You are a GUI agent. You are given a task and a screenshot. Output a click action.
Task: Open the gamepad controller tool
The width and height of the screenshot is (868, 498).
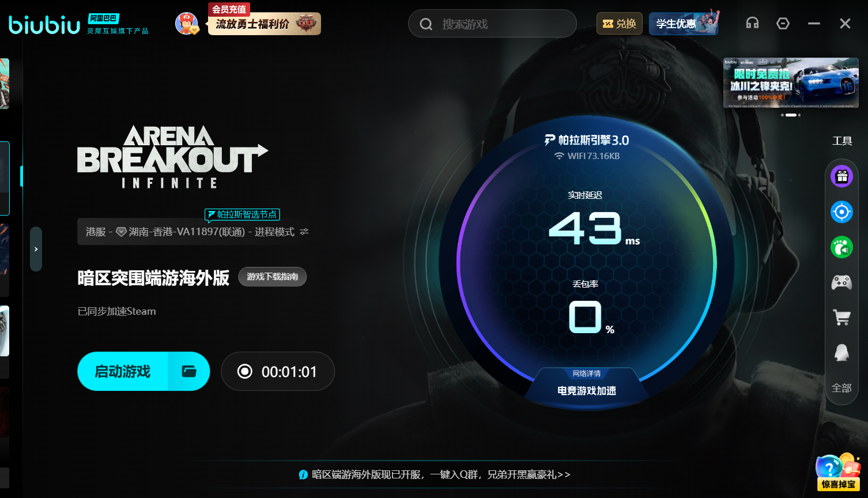coord(841,282)
